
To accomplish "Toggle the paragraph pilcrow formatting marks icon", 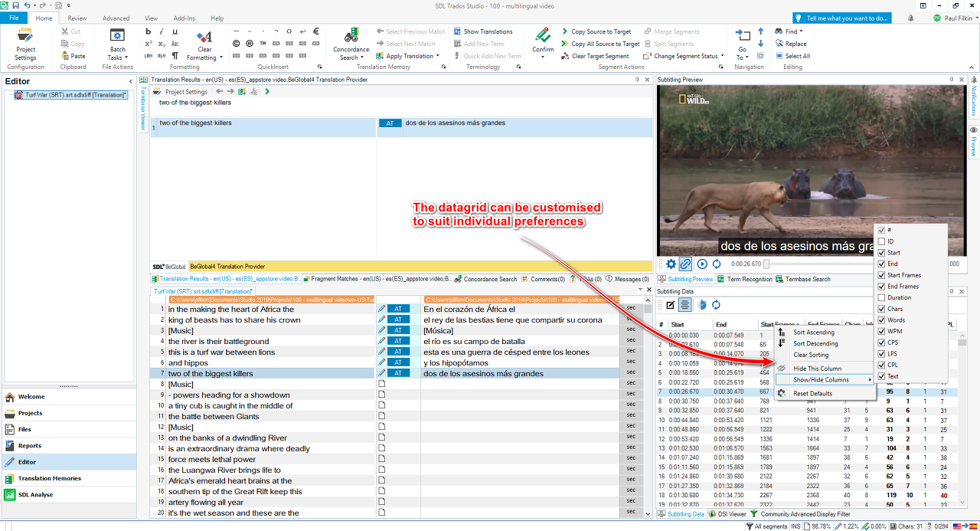I will point(175,56).
